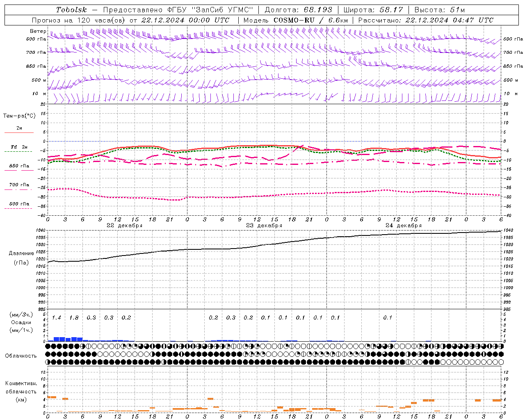This screenshot has width=525, height=420.
Task: Select the provider text ФГБУ "ЗапСиб УГМС"
Action: click(210, 10)
